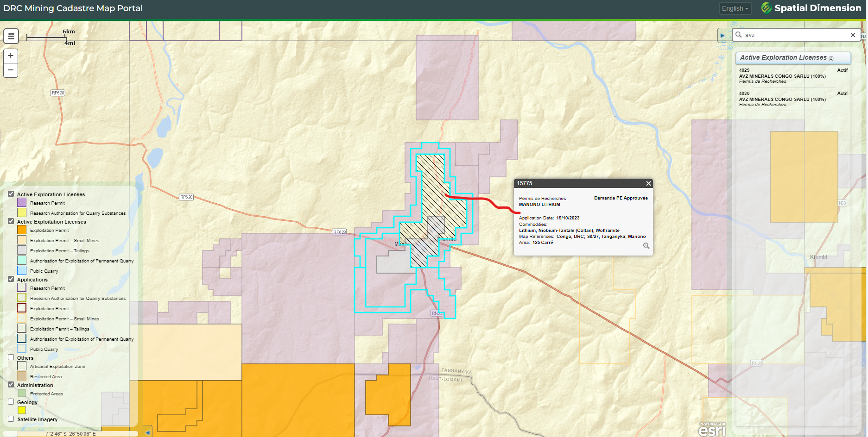The height and width of the screenshot is (437, 868).
Task: Clear the avz search text
Action: click(x=853, y=35)
